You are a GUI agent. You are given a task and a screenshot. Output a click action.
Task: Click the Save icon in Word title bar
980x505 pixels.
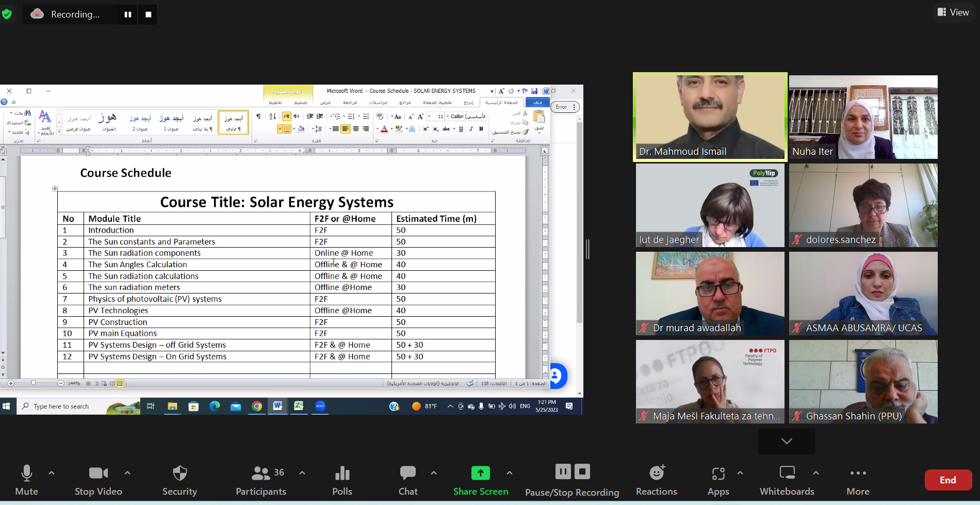[534, 91]
